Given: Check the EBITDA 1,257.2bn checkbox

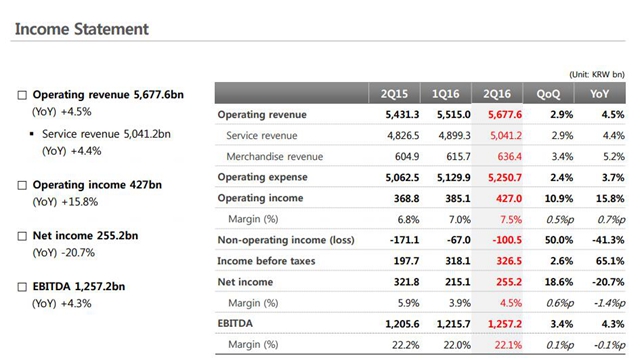Looking at the screenshot, I should (22, 287).
